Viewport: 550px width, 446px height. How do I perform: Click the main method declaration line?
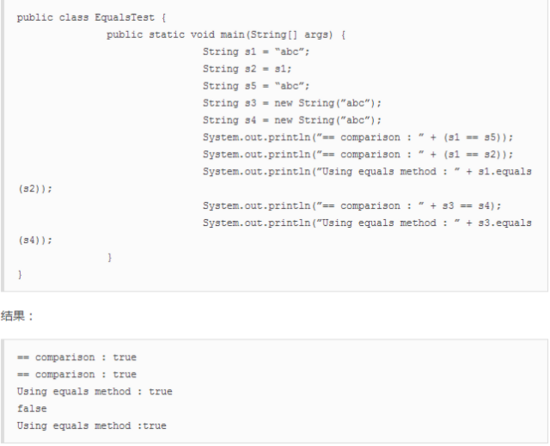(226, 35)
